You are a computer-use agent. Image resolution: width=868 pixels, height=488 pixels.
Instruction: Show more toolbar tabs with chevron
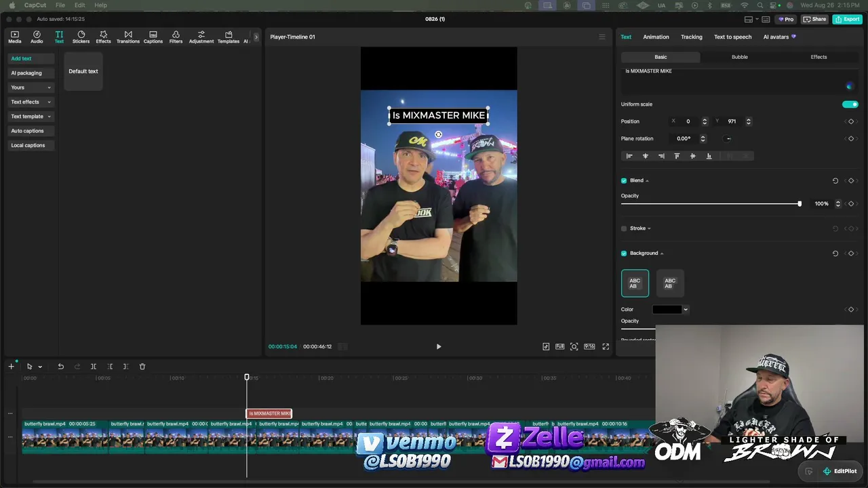click(256, 37)
